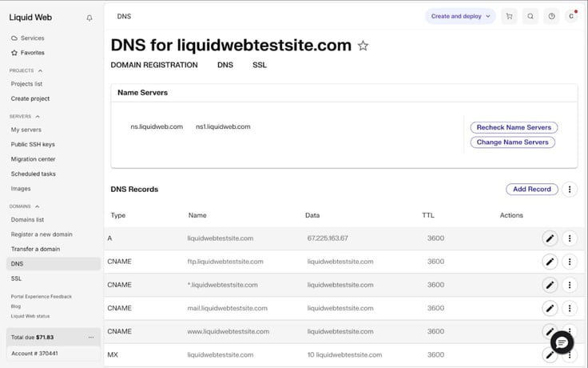Image resolution: width=588 pixels, height=368 pixels.
Task: Switch to the DNS tab under the title
Action: tap(225, 65)
